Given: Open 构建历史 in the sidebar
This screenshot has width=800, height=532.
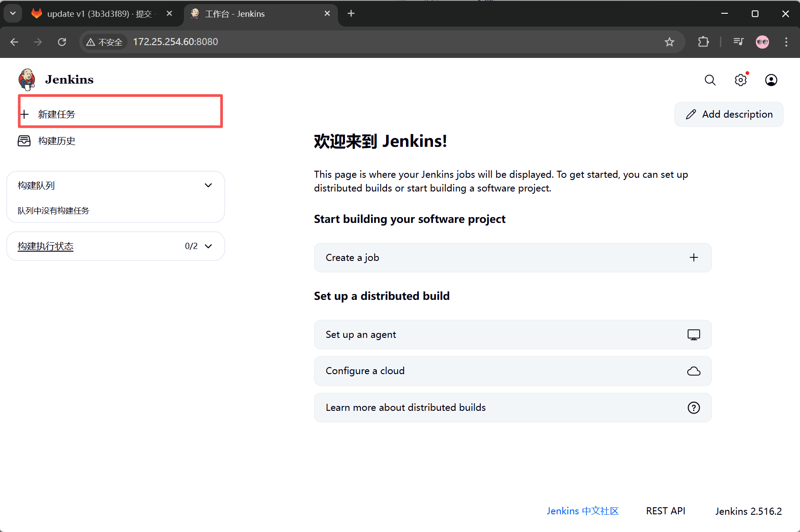Looking at the screenshot, I should tap(57, 141).
